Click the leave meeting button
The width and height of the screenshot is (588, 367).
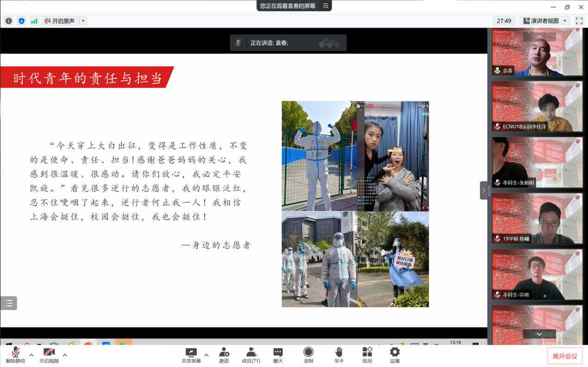pos(564,356)
